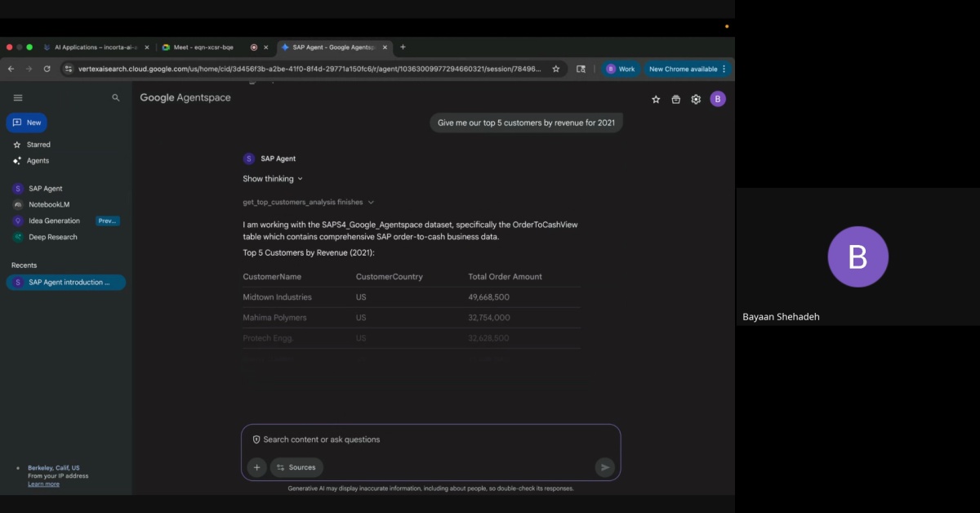Click the Google Agentspace logo
The height and width of the screenshot is (513, 980).
point(185,98)
